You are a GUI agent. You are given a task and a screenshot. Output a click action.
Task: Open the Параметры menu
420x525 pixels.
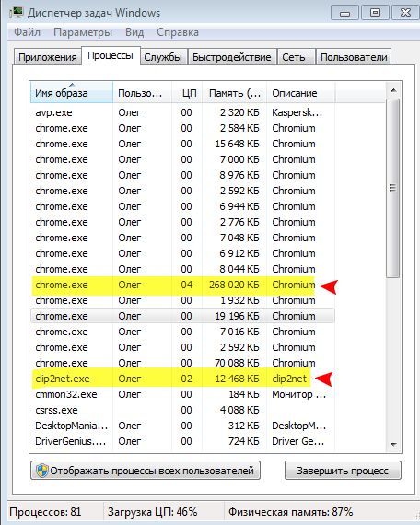tap(83, 32)
